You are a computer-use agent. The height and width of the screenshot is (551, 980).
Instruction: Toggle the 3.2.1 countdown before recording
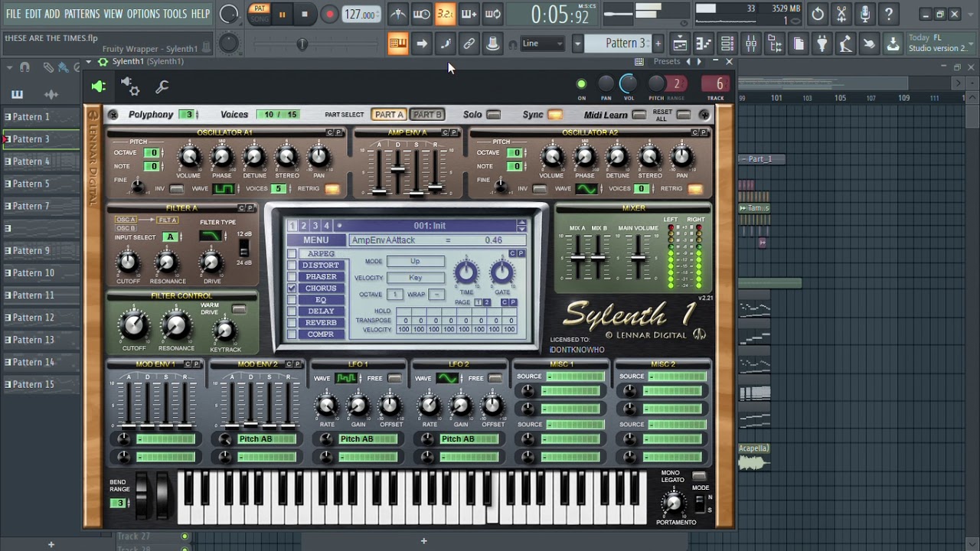(x=445, y=14)
